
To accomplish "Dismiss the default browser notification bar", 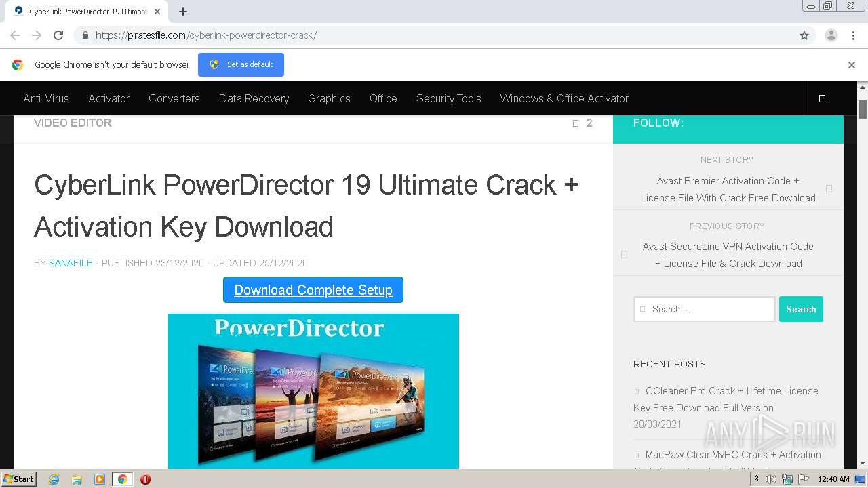I will (x=851, y=65).
